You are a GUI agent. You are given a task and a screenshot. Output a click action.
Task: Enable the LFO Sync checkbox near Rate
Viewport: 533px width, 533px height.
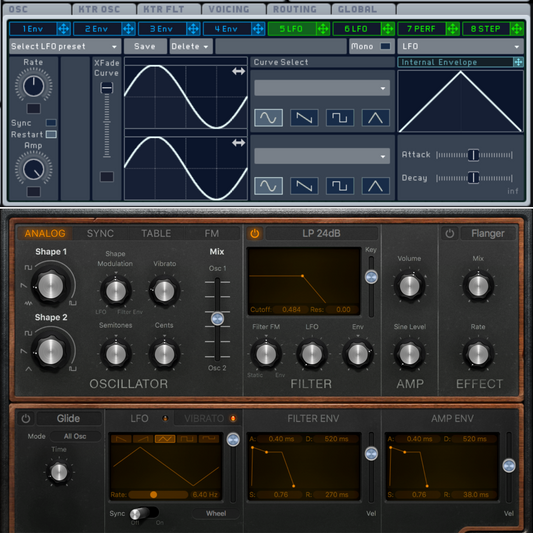coord(51,123)
